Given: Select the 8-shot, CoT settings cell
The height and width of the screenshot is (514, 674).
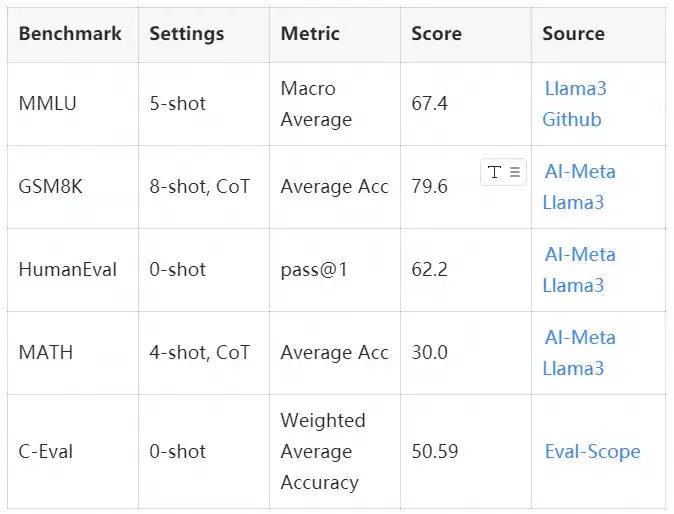Looking at the screenshot, I should pos(204,187).
